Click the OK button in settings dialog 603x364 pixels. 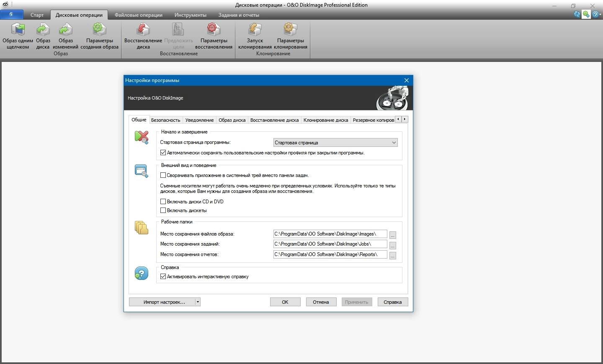coord(285,302)
